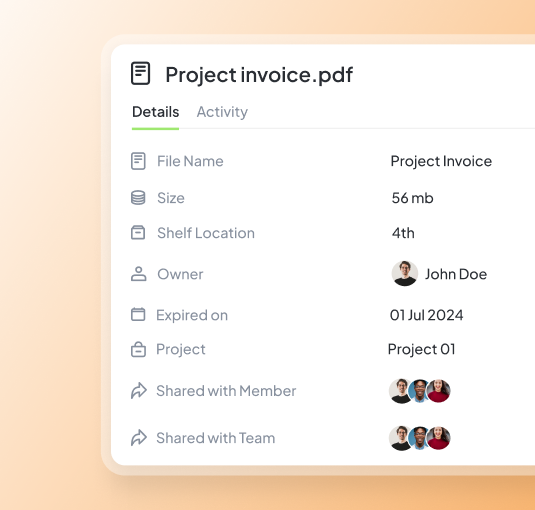The width and height of the screenshot is (535, 510).
Task: Click middle avatar in Shared with Team row
Action: [419, 438]
